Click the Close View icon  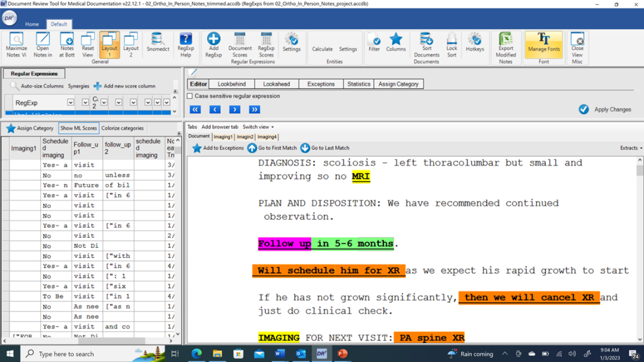click(x=577, y=39)
